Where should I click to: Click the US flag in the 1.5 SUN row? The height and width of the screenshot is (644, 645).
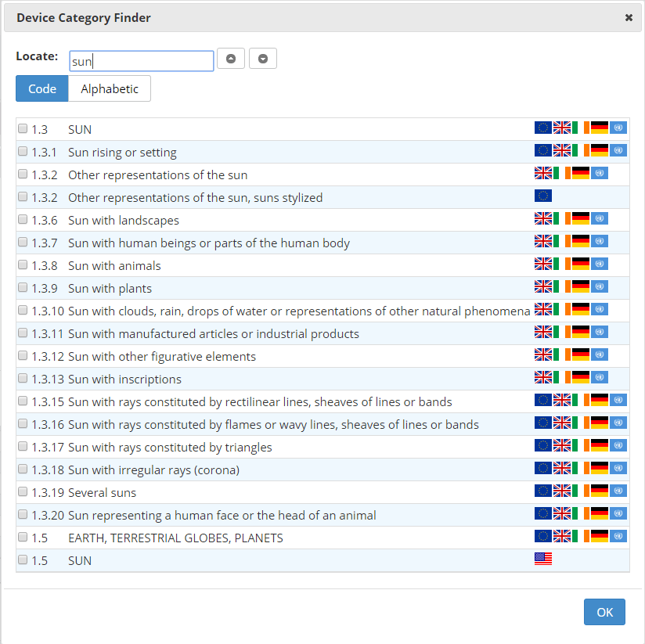pos(542,559)
